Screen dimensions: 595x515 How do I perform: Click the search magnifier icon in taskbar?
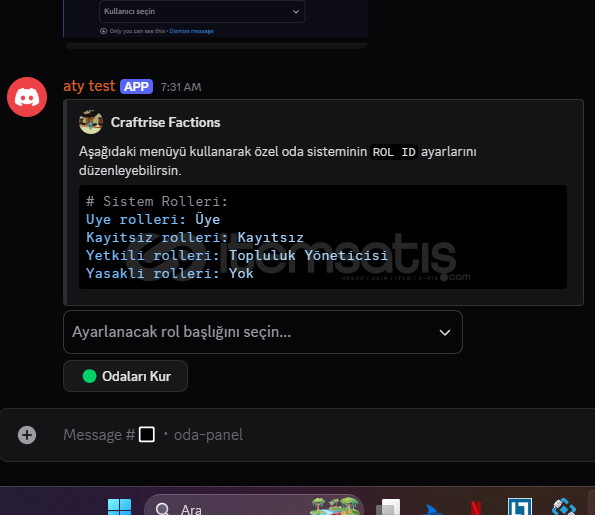coord(162,509)
